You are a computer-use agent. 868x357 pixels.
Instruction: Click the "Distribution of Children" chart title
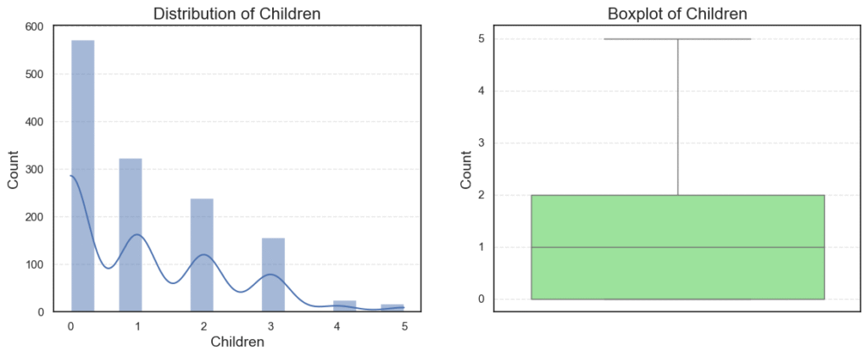(236, 14)
